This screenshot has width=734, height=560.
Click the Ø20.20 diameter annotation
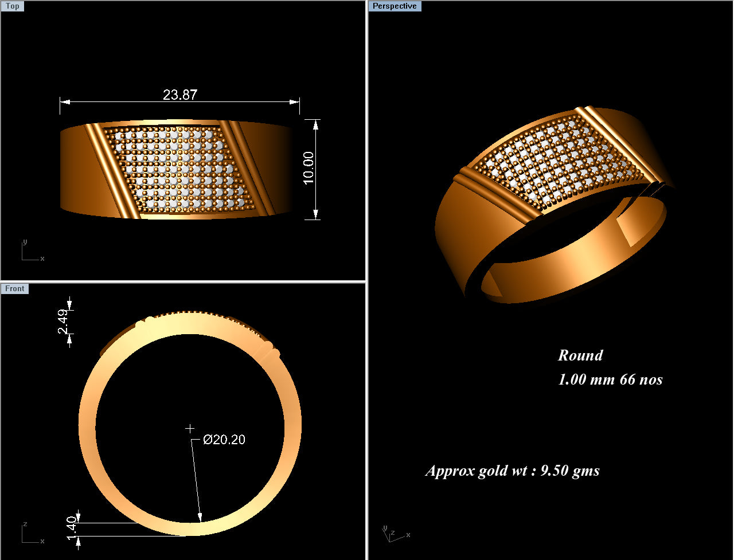224,440
